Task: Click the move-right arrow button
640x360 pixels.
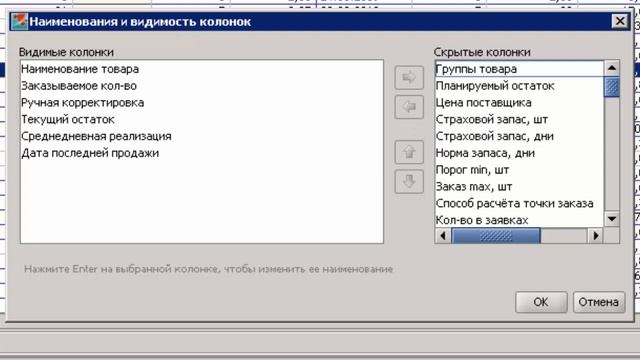Action: point(409,77)
